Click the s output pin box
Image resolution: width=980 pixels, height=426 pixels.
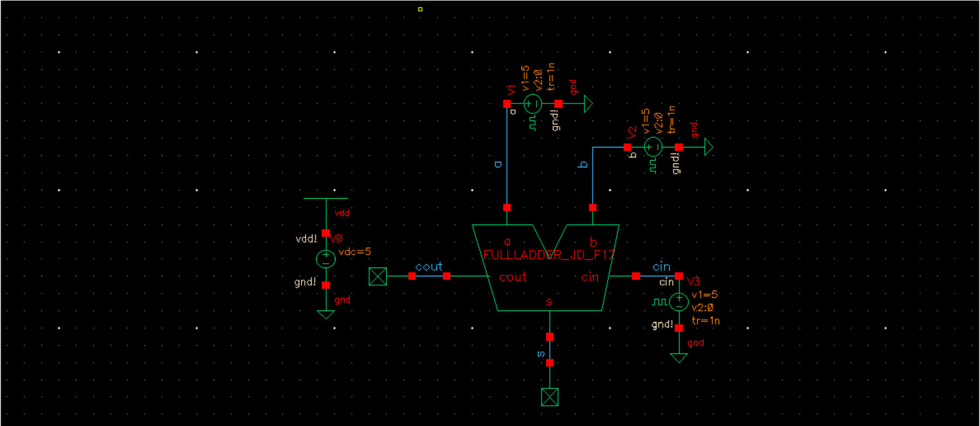[x=550, y=397]
